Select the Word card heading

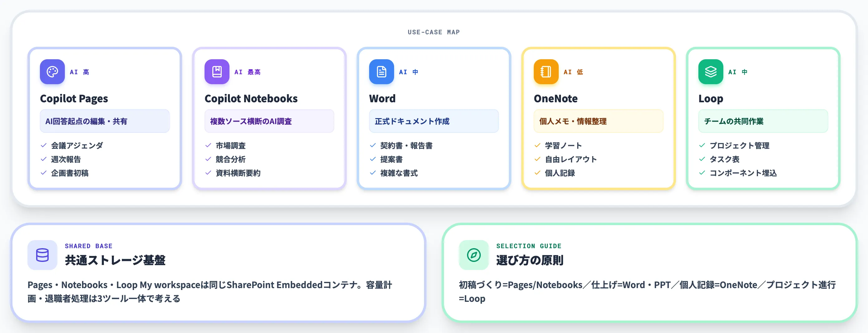coord(383,99)
